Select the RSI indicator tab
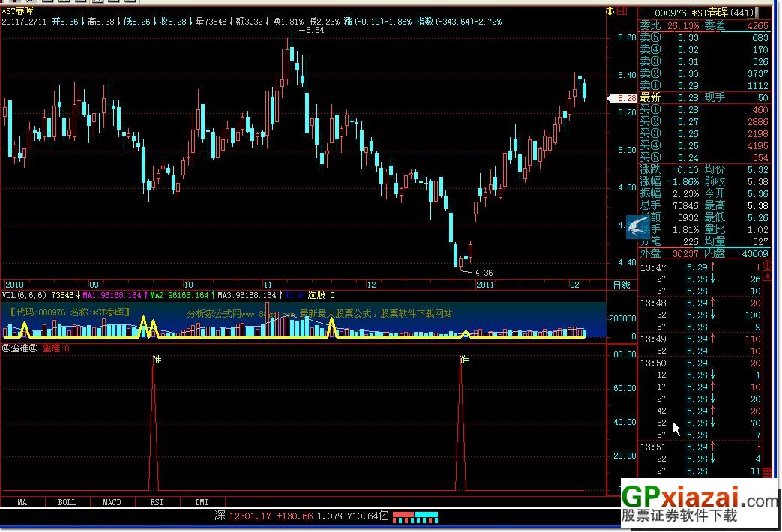This screenshot has width=782, height=532. point(157,502)
